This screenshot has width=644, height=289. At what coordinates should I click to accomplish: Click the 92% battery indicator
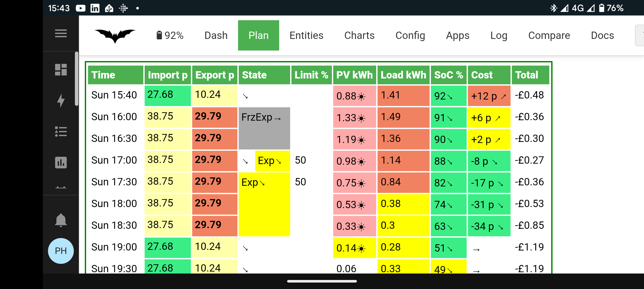[x=170, y=35]
